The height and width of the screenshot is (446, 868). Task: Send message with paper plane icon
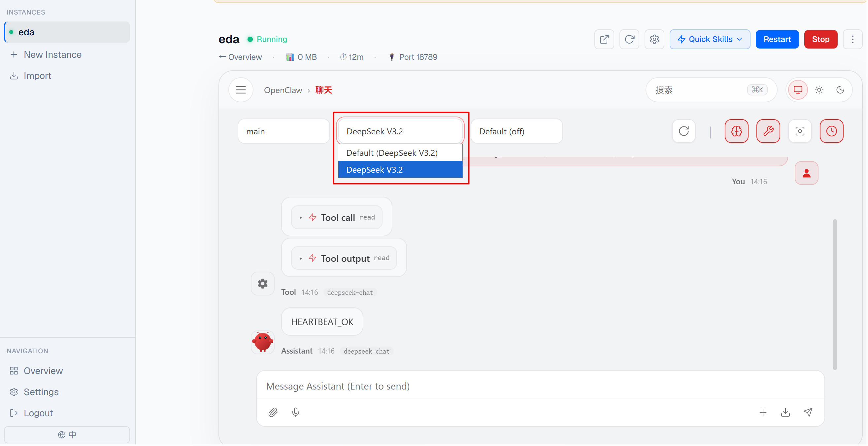(x=808, y=412)
